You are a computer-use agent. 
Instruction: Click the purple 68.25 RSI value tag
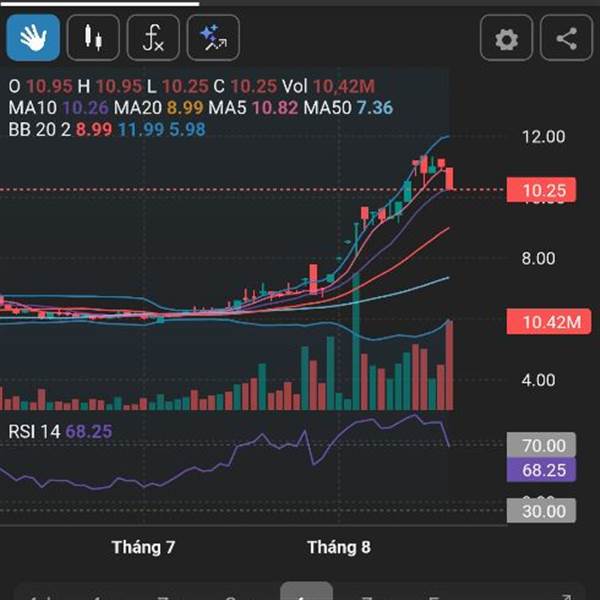[541, 470]
